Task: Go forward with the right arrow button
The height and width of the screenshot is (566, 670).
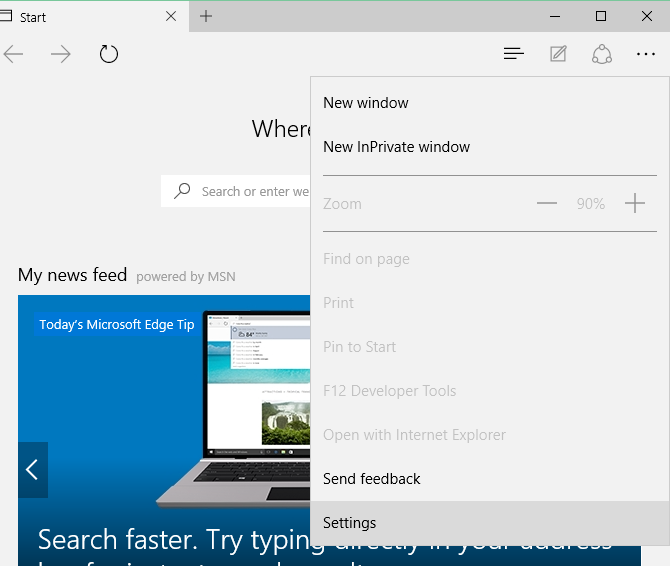Action: pyautogui.click(x=60, y=54)
